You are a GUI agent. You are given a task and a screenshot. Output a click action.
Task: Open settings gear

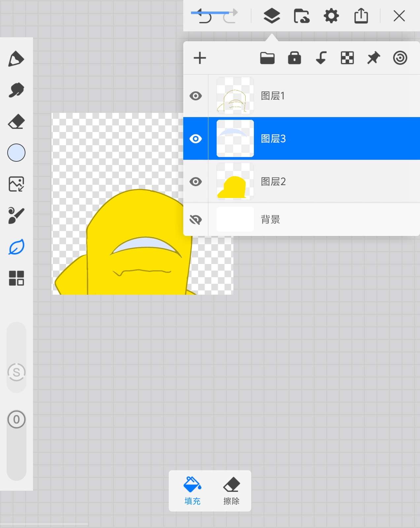331,16
